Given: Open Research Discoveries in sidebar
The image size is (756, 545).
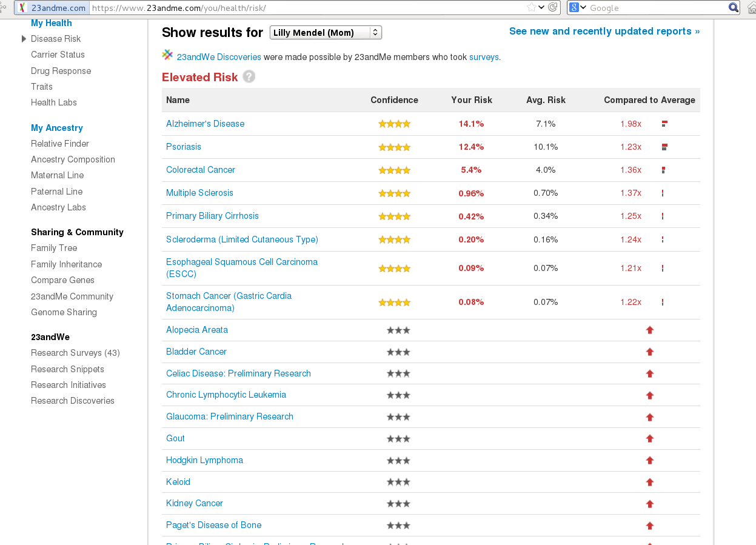Looking at the screenshot, I should [x=73, y=401].
